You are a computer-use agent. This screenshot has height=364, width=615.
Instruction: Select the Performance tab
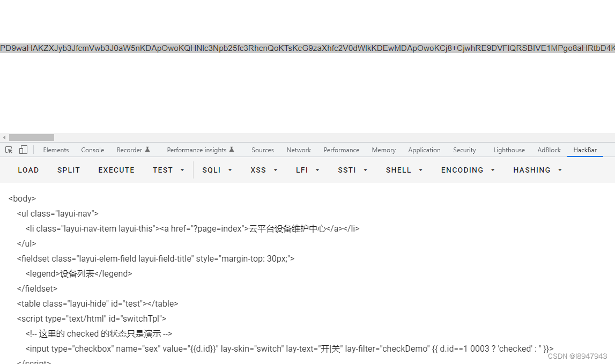point(341,150)
